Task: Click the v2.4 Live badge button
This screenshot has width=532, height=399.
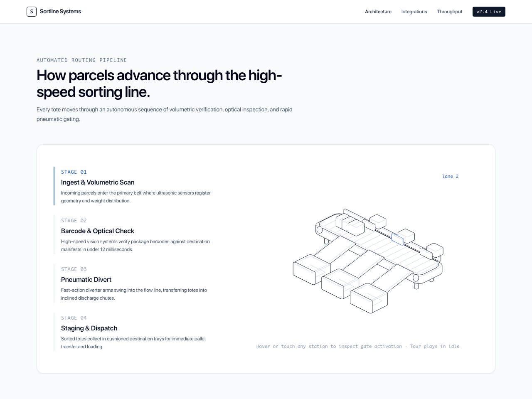Action: click(x=489, y=12)
